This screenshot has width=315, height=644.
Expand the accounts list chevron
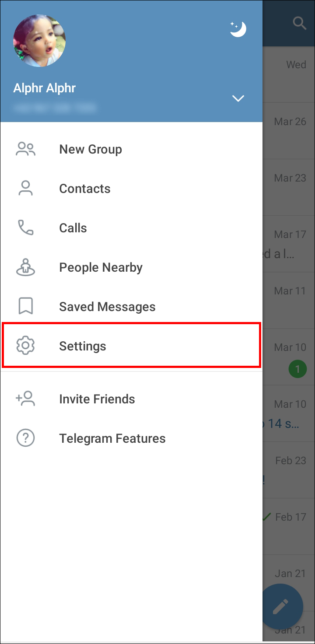pos(238,98)
